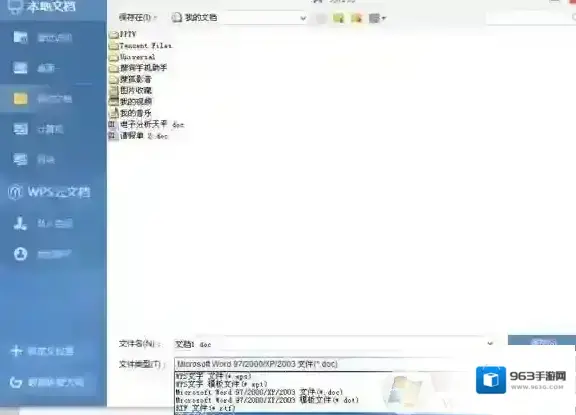Select the PPTV folder
This screenshot has width=576, height=415.
(x=123, y=34)
